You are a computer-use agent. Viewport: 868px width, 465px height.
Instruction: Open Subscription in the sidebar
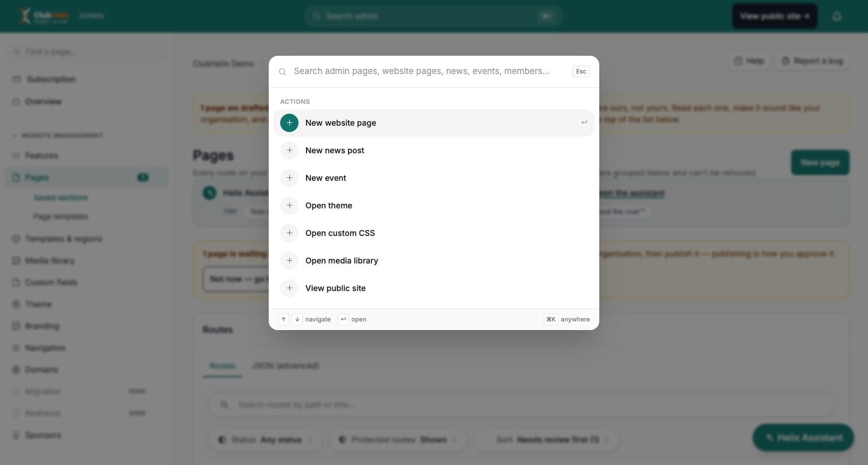87,79
